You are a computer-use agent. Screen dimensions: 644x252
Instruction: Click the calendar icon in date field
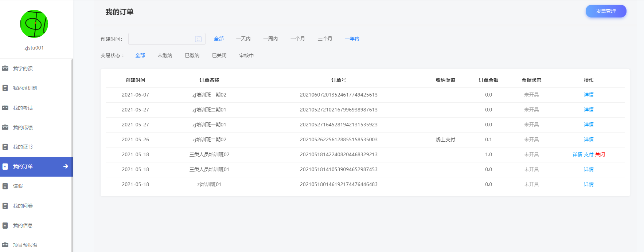coord(198,39)
